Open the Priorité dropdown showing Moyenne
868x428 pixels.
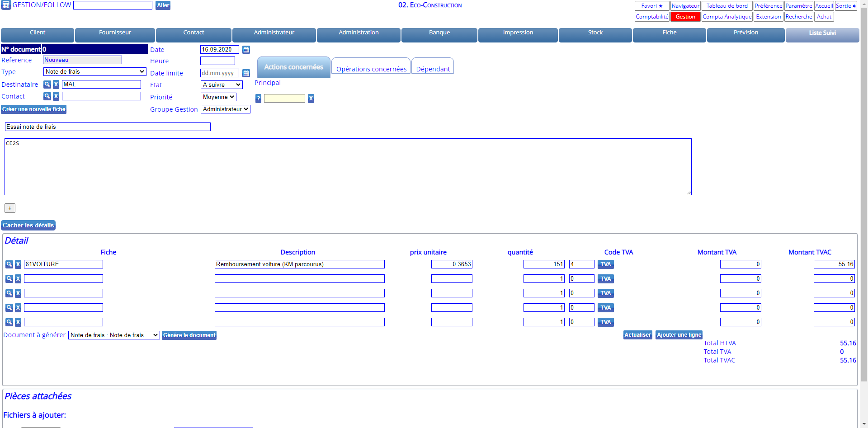coord(218,97)
